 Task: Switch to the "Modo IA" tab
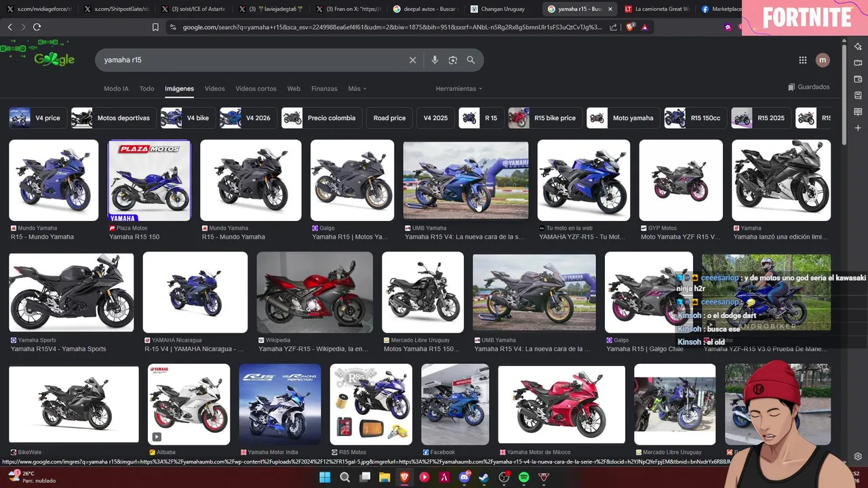pos(116,89)
